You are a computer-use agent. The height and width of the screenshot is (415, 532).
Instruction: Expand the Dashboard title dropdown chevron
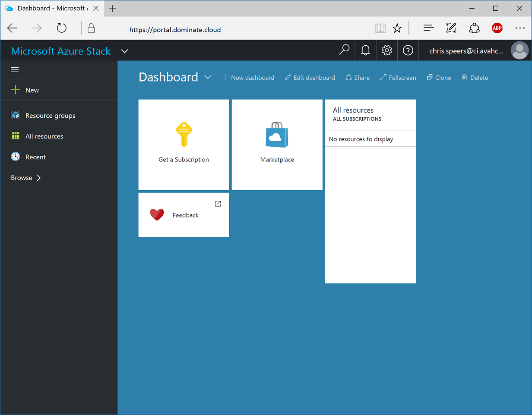tap(208, 77)
